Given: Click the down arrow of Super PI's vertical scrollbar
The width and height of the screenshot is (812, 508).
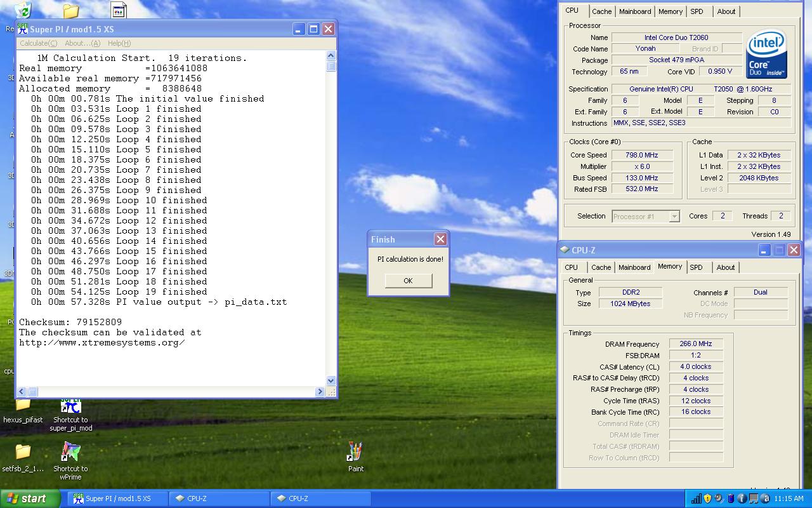Looking at the screenshot, I should click(x=331, y=381).
